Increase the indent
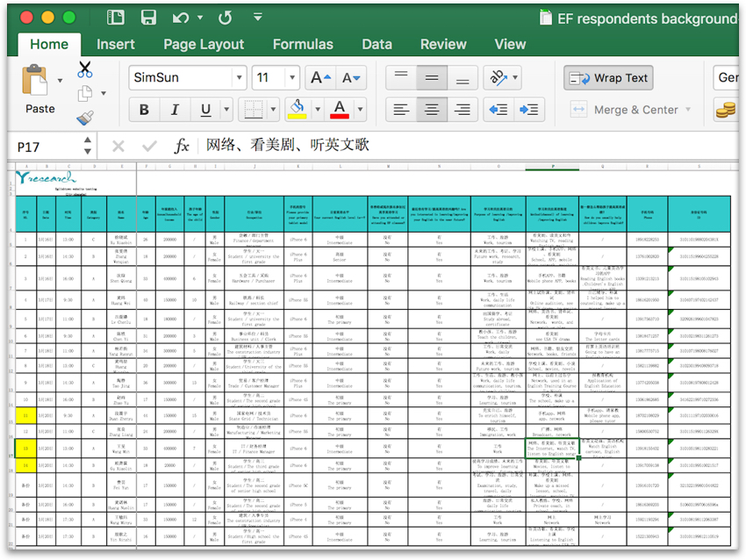 tap(528, 110)
